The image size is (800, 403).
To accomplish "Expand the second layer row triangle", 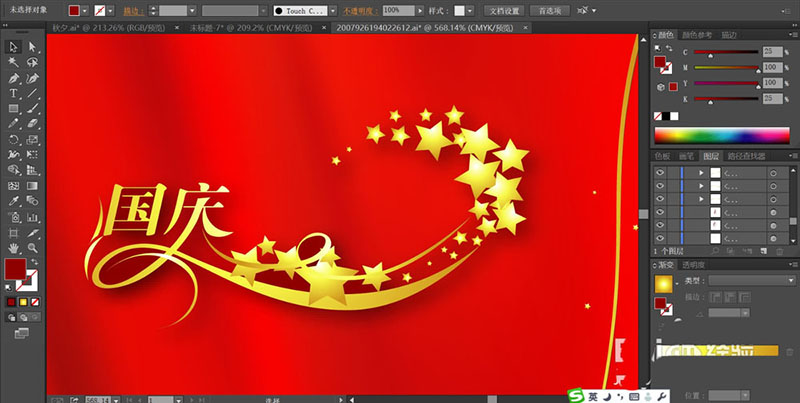I will 702,186.
